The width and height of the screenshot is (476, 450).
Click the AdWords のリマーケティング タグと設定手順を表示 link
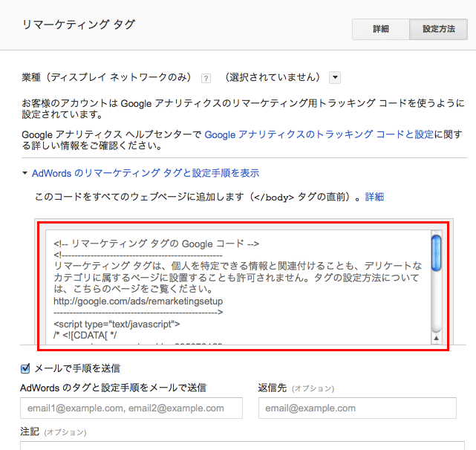click(146, 173)
